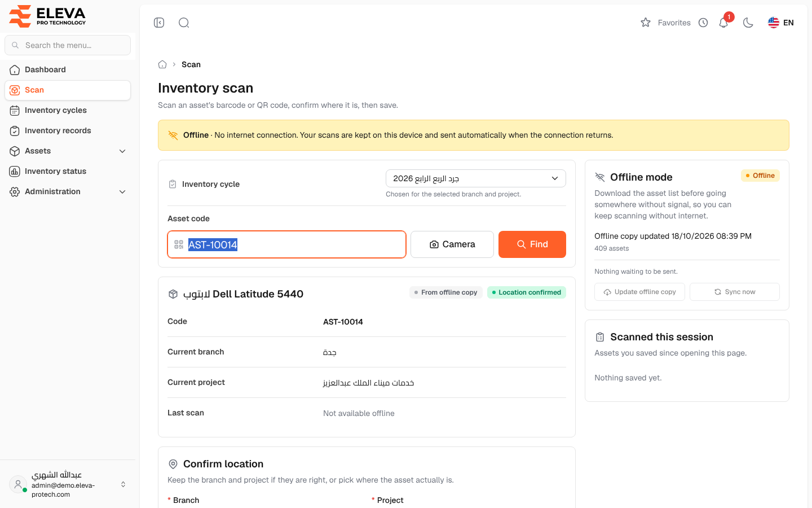812x508 pixels.
Task: Toggle dark mode moon icon
Action: tap(748, 23)
